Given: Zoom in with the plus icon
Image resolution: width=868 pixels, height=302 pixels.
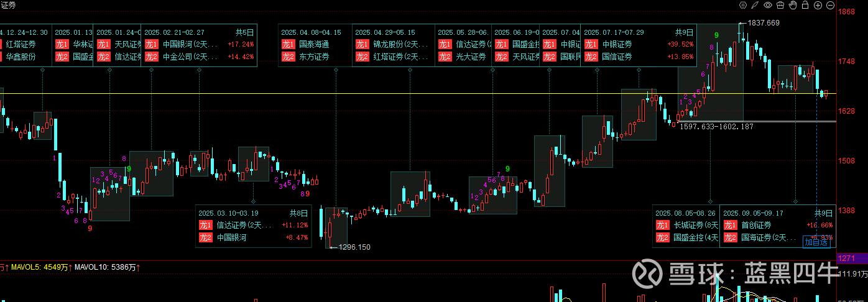Looking at the screenshot, I should pos(818,5).
